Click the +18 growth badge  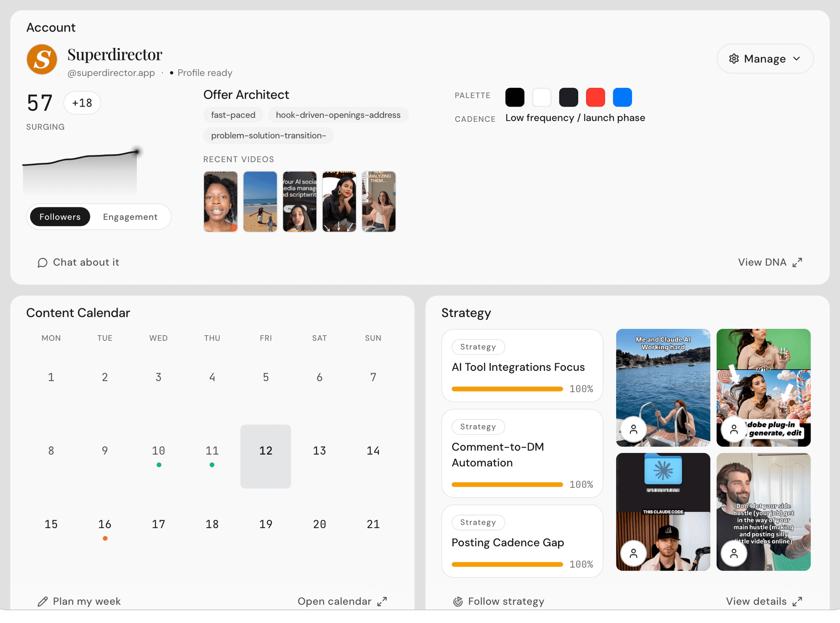[x=82, y=103]
